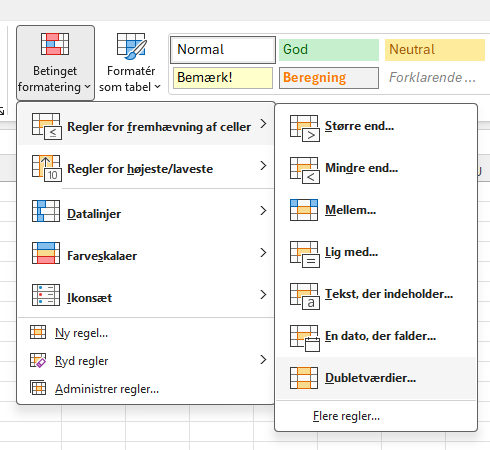Click the En dato, der falder calendar icon

[x=305, y=338]
